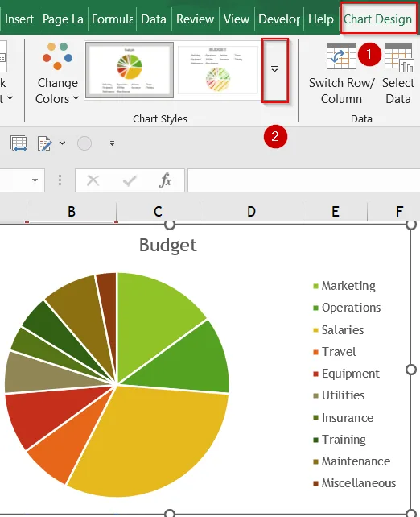The width and height of the screenshot is (420, 517).
Task: Click Utilities legend entry
Action: coord(339,395)
